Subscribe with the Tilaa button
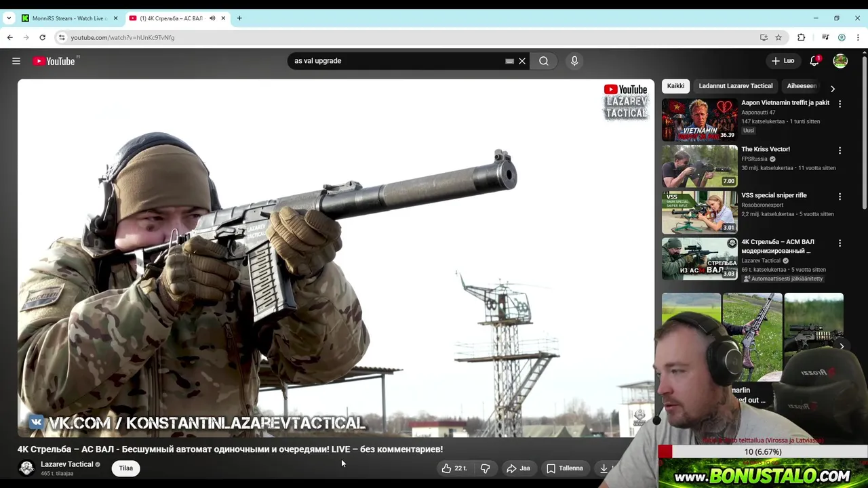Viewport: 868px width, 488px height. tap(126, 468)
